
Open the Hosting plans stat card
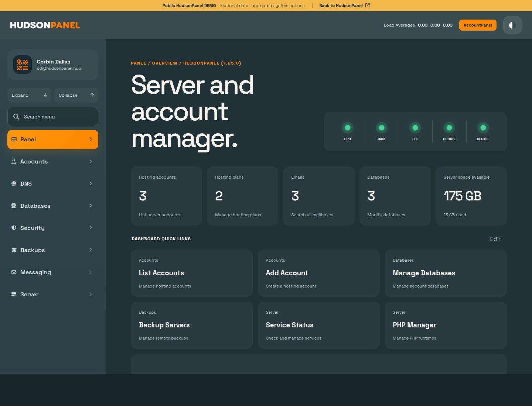(242, 196)
